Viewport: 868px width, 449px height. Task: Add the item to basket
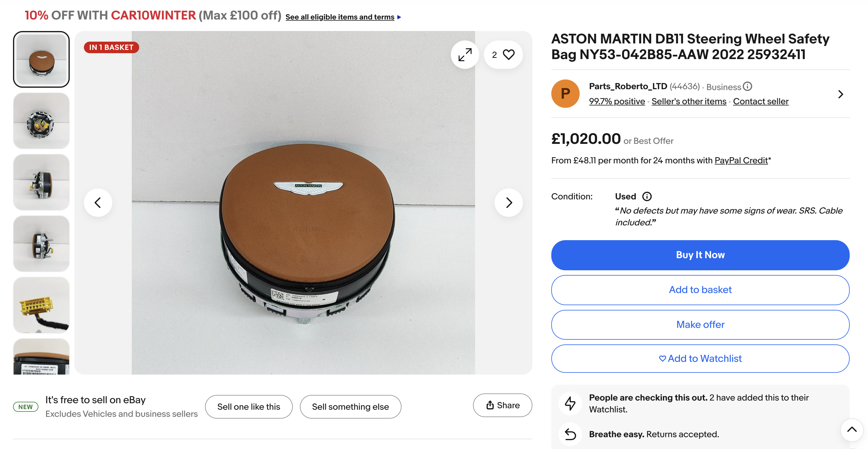pyautogui.click(x=700, y=290)
